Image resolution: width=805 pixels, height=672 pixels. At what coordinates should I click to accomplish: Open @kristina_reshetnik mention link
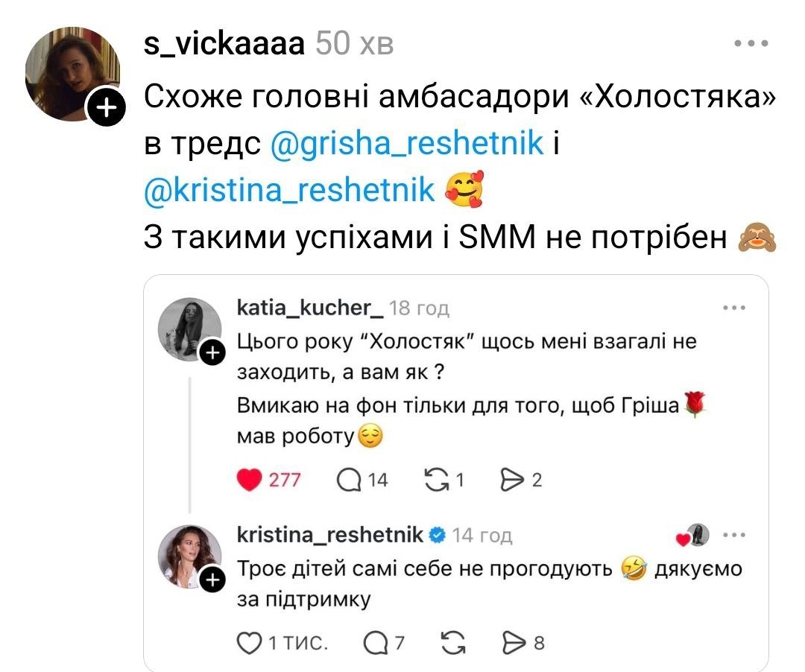pyautogui.click(x=289, y=191)
